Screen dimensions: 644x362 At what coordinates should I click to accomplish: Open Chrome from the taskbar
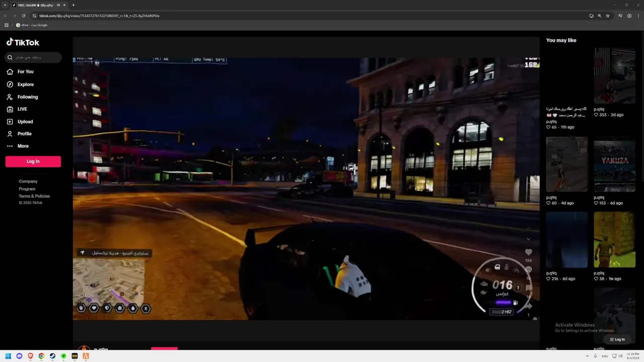coord(41,356)
